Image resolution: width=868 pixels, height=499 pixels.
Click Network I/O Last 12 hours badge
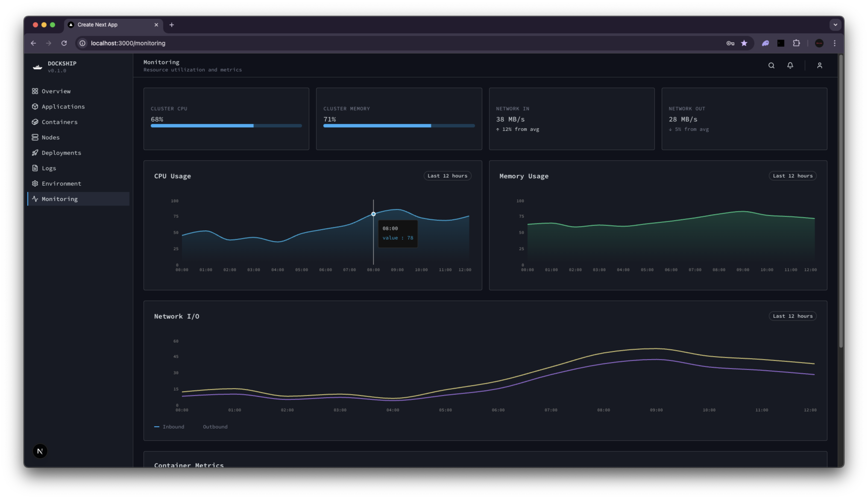tap(792, 316)
